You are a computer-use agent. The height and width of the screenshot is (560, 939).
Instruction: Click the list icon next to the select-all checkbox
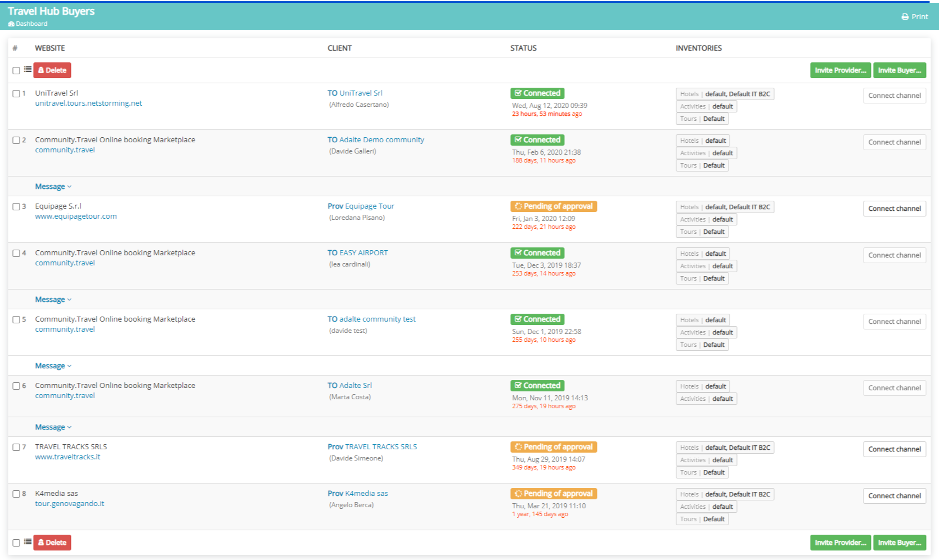[28, 69]
